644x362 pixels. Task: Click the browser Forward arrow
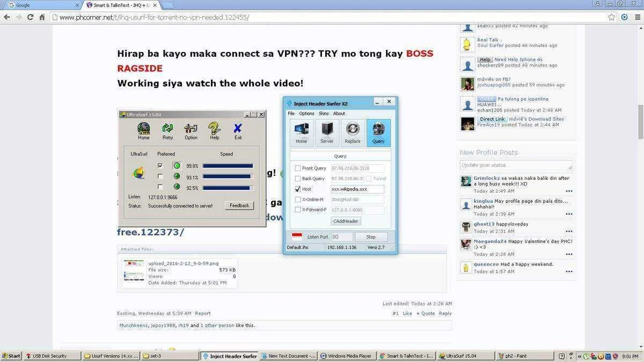click(19, 17)
